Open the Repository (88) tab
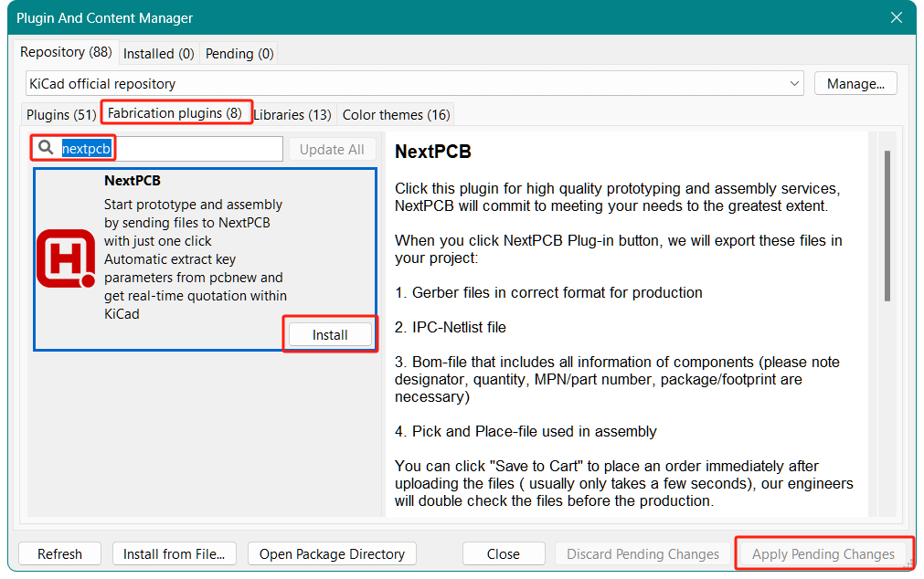This screenshot has height=579, width=924. pyautogui.click(x=65, y=53)
